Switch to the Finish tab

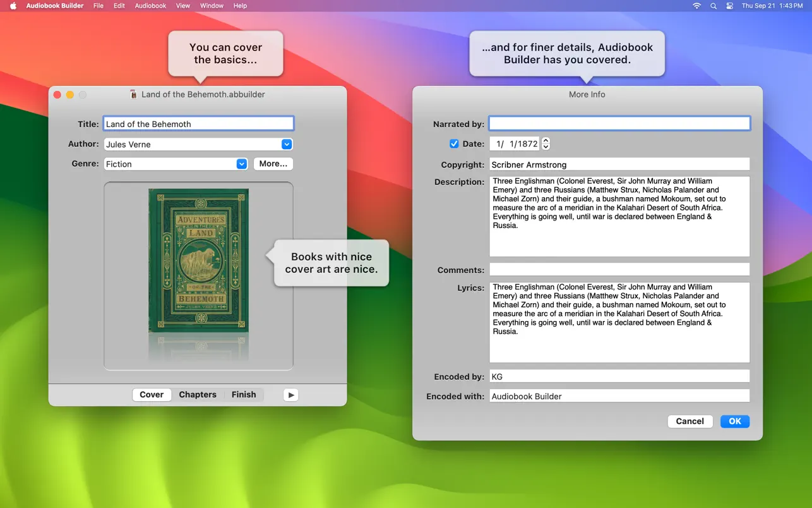[244, 394]
